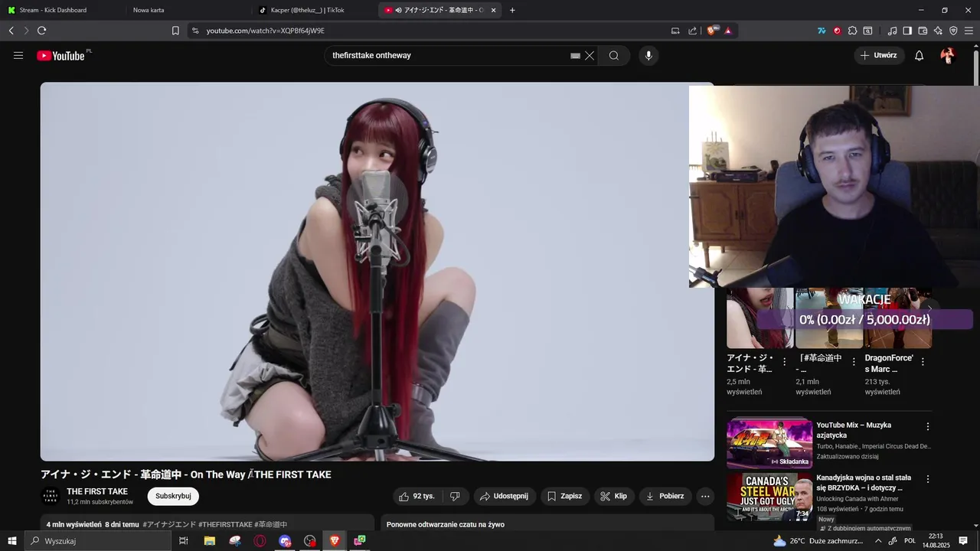Image resolution: width=980 pixels, height=551 pixels.
Task: Open the media control music note icon
Action: click(x=892, y=31)
